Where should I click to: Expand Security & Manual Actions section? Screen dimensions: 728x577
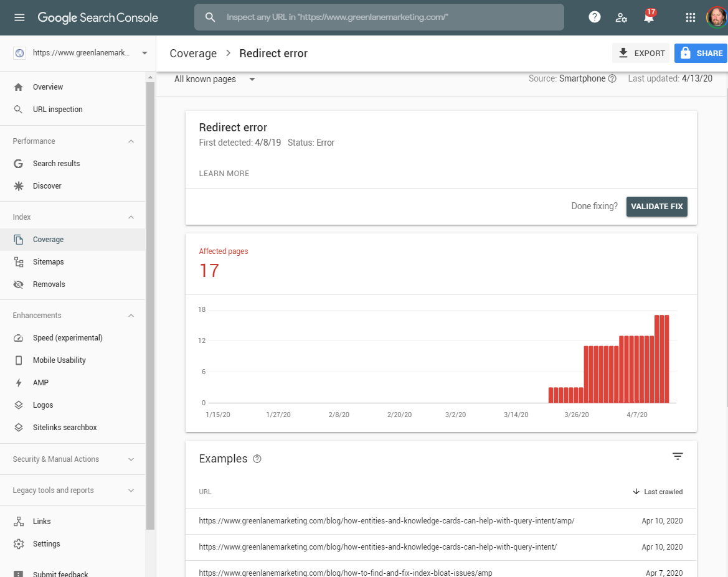[x=131, y=459]
